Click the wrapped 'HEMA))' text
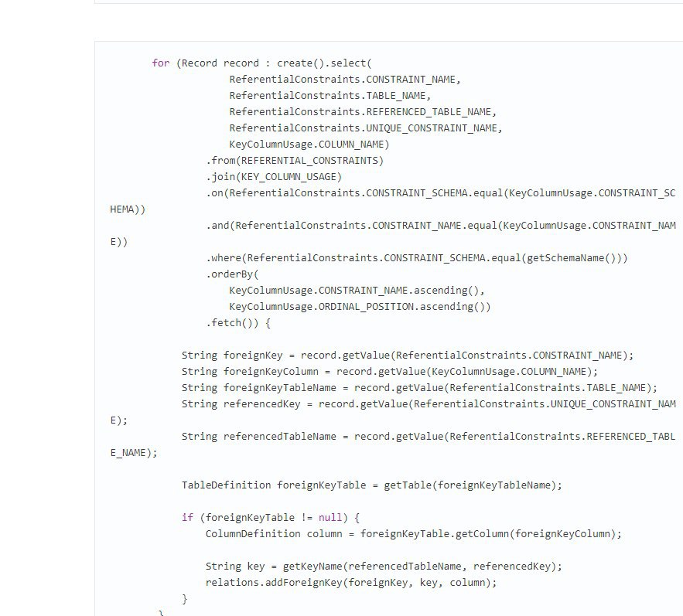This screenshot has width=683, height=616. [128, 209]
